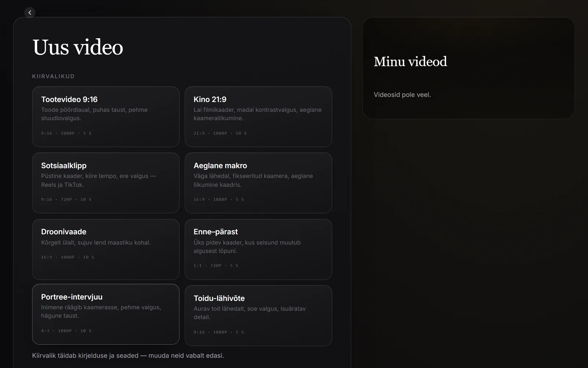
Task: Click the '21:9 · 1080P · 10 S' specs
Action: click(x=220, y=133)
